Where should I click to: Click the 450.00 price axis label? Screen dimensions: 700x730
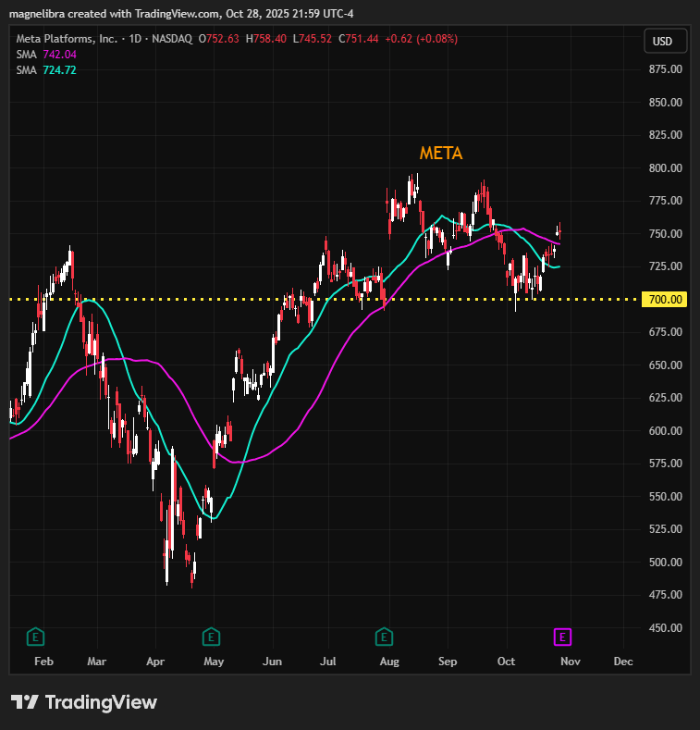666,627
